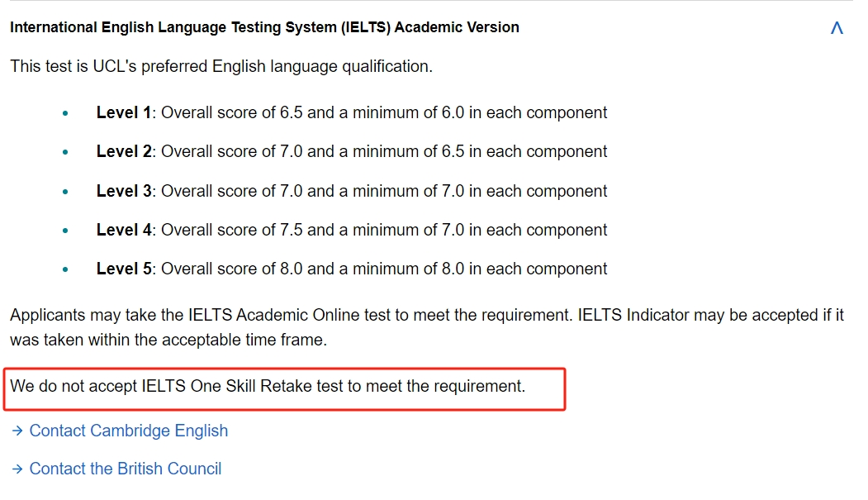Click the red-boxed One Skill Retake sentence
Image resolution: width=868 pixels, height=500 pixels.
coord(268,386)
